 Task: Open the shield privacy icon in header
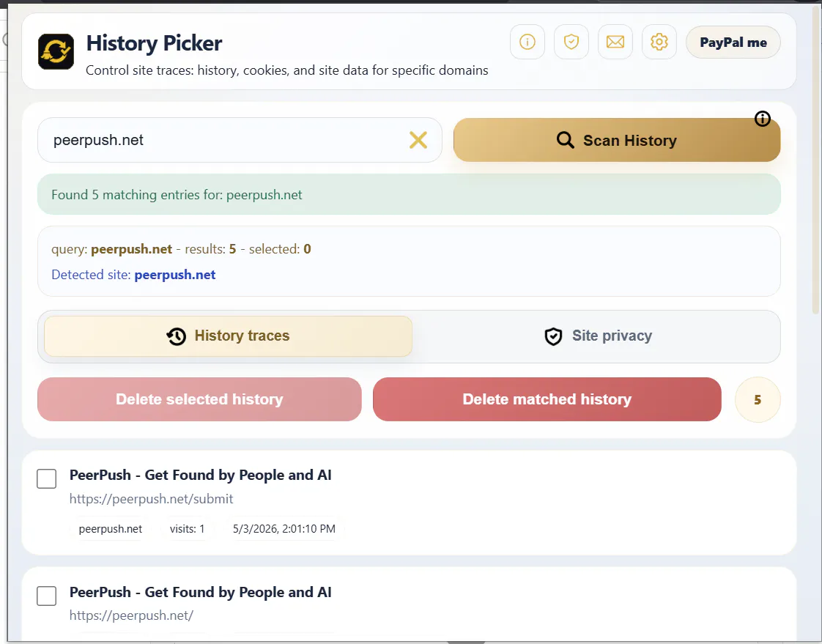(571, 42)
